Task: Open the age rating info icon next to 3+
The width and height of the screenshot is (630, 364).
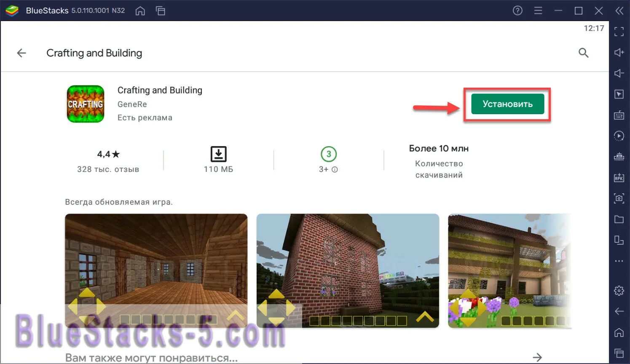Action: (x=335, y=169)
